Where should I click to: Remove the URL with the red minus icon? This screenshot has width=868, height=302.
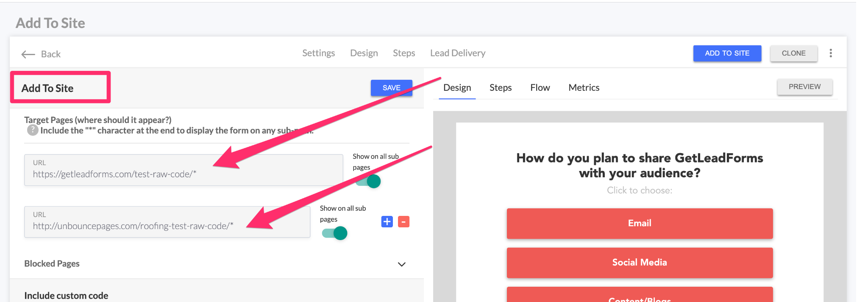coord(403,222)
